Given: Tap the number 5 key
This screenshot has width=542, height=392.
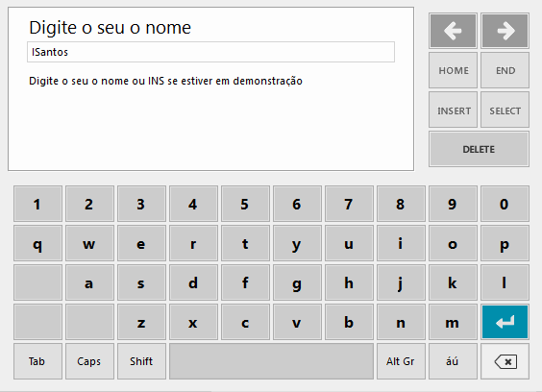Looking at the screenshot, I should pos(245,204).
